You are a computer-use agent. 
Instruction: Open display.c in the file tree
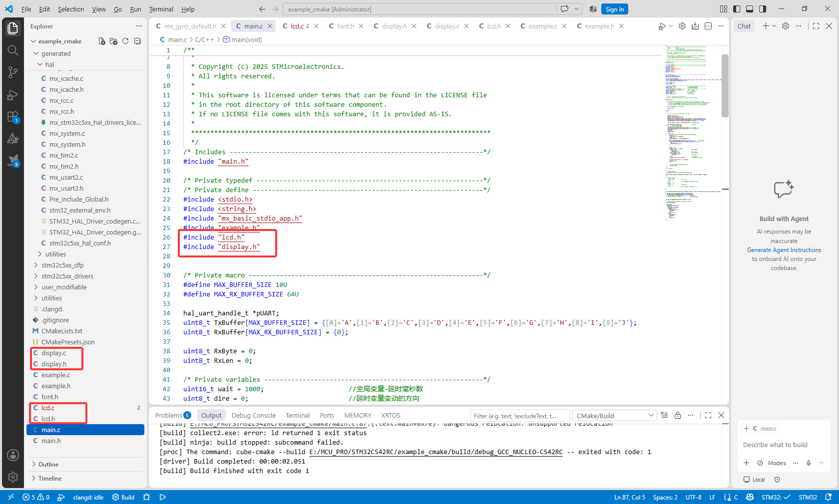tap(53, 353)
